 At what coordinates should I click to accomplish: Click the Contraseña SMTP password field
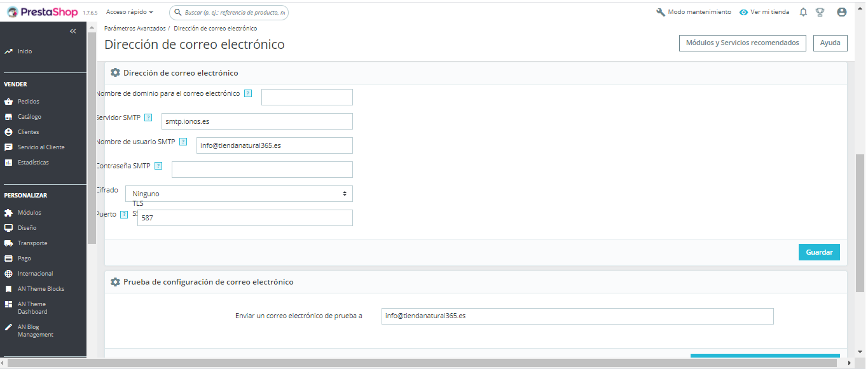[262, 170]
